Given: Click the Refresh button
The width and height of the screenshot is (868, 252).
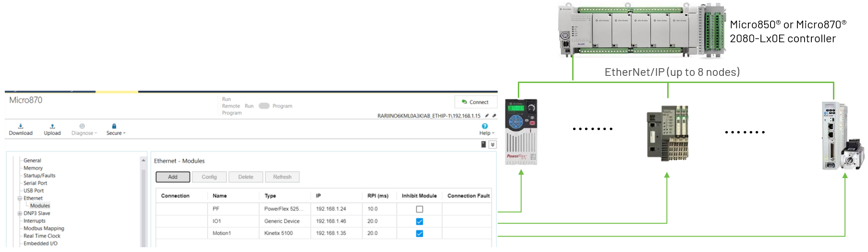Looking at the screenshot, I should 282,177.
